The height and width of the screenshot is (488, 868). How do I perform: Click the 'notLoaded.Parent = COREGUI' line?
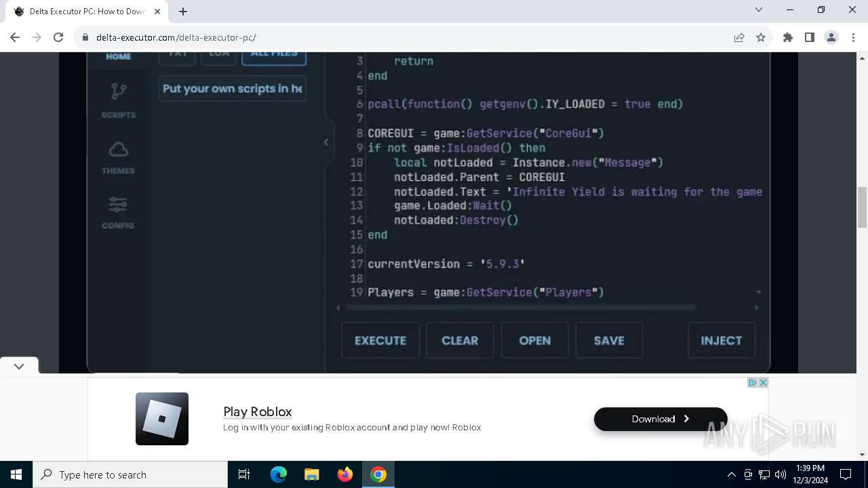pos(479,177)
